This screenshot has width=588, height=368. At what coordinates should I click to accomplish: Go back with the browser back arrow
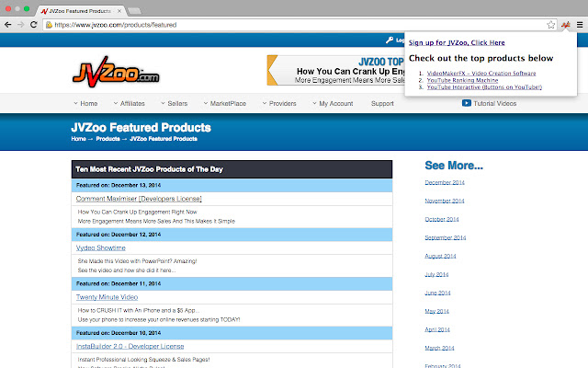(x=8, y=25)
